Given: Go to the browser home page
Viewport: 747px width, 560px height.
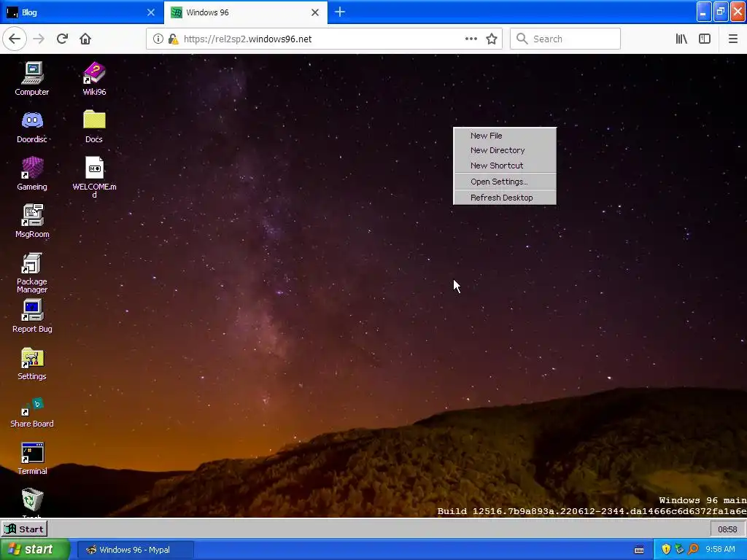Looking at the screenshot, I should coord(85,39).
